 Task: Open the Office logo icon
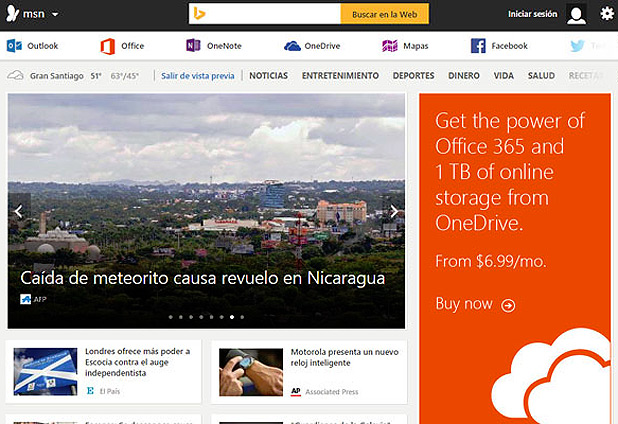point(108,46)
